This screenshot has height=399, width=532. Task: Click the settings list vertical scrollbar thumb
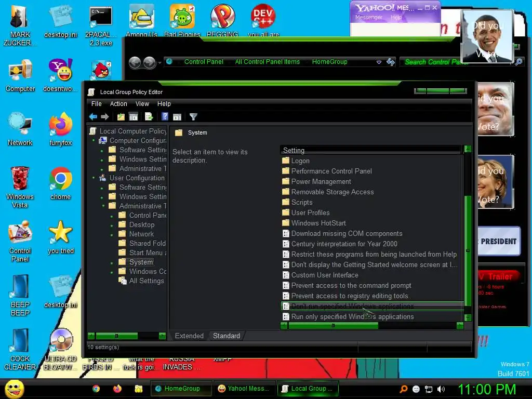(468, 251)
